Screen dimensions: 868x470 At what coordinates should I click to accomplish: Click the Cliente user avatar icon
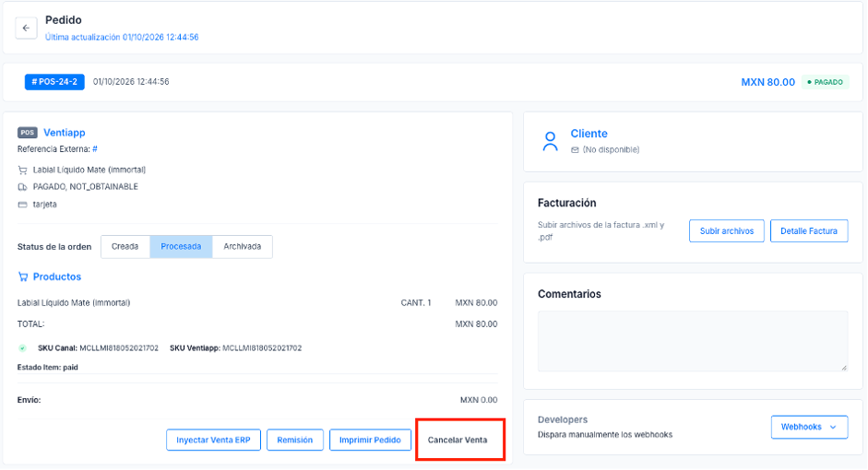[550, 142]
